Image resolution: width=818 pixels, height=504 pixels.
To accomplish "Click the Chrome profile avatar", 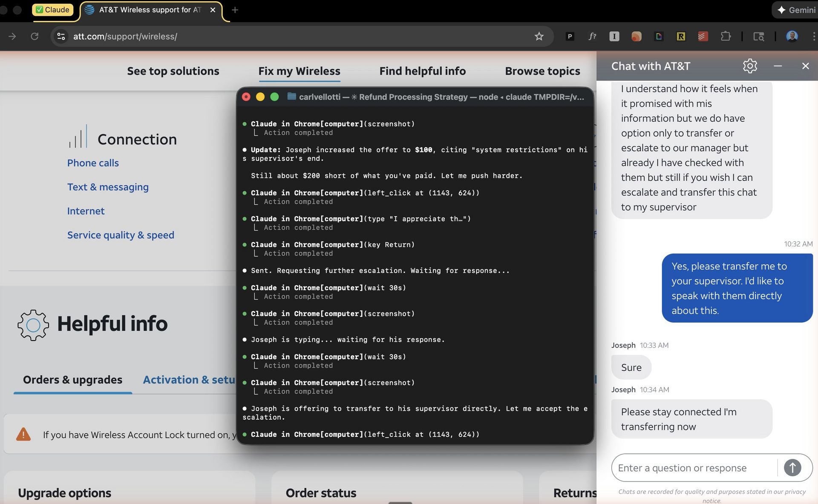I will click(792, 36).
